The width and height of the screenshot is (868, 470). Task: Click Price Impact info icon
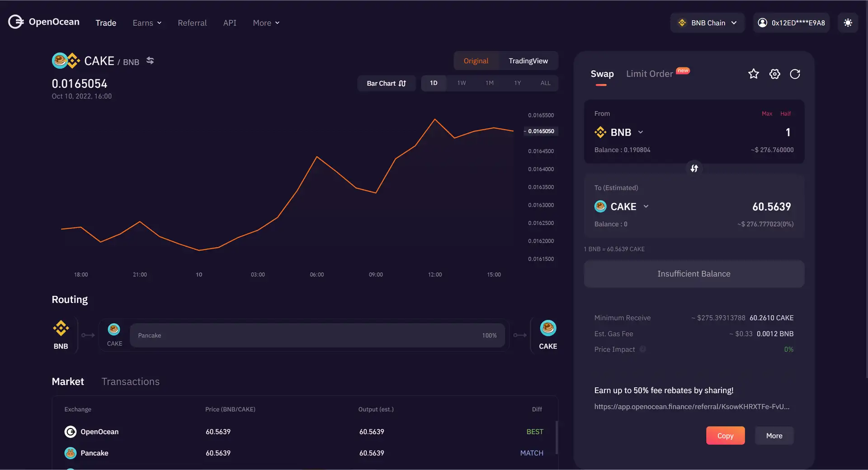coord(643,349)
